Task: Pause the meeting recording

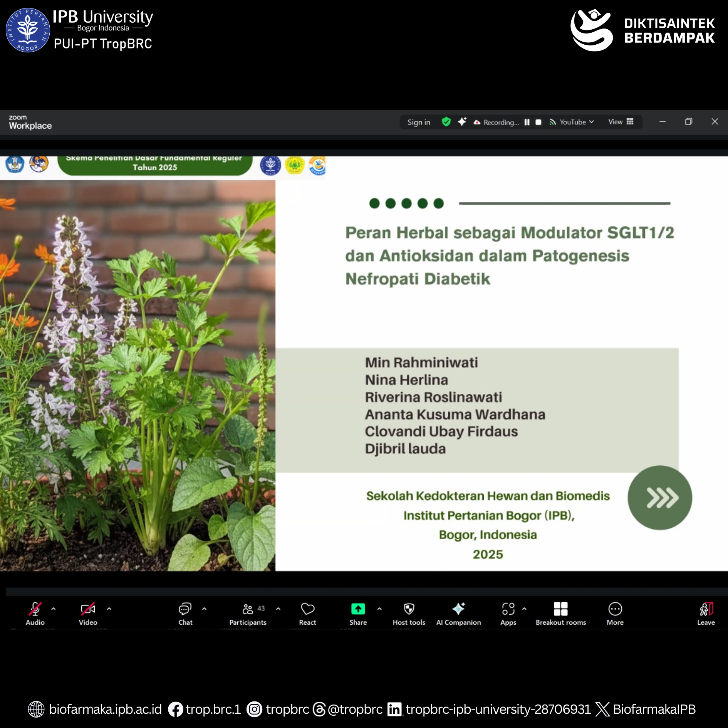Action: coord(527,122)
